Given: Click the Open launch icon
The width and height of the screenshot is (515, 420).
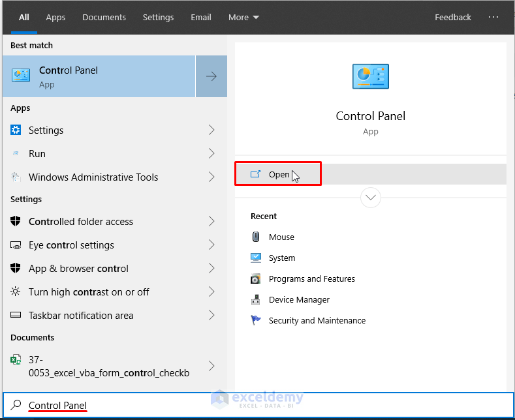Looking at the screenshot, I should pos(255,174).
